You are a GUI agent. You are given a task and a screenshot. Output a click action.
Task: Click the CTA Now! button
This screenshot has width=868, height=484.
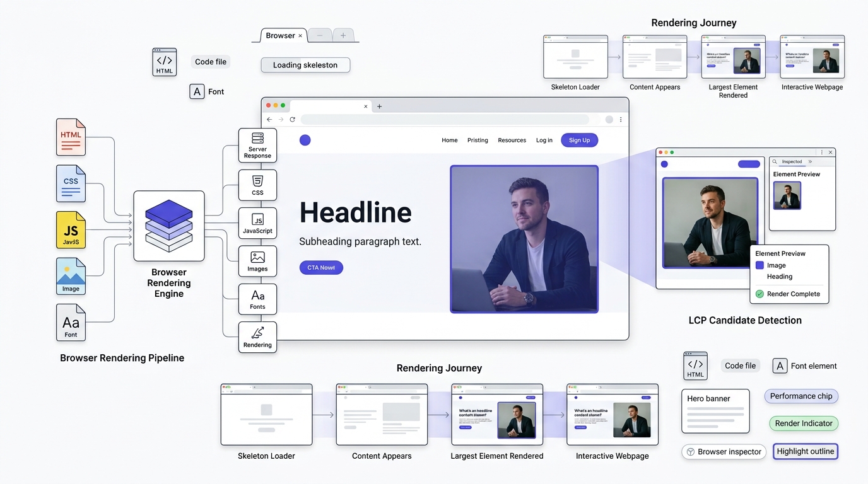[321, 268]
